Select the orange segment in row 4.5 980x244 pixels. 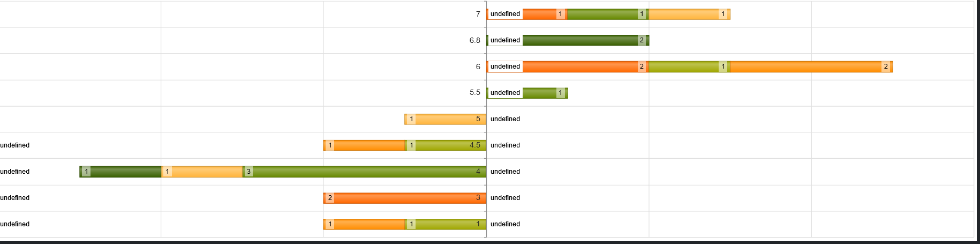tap(367, 145)
